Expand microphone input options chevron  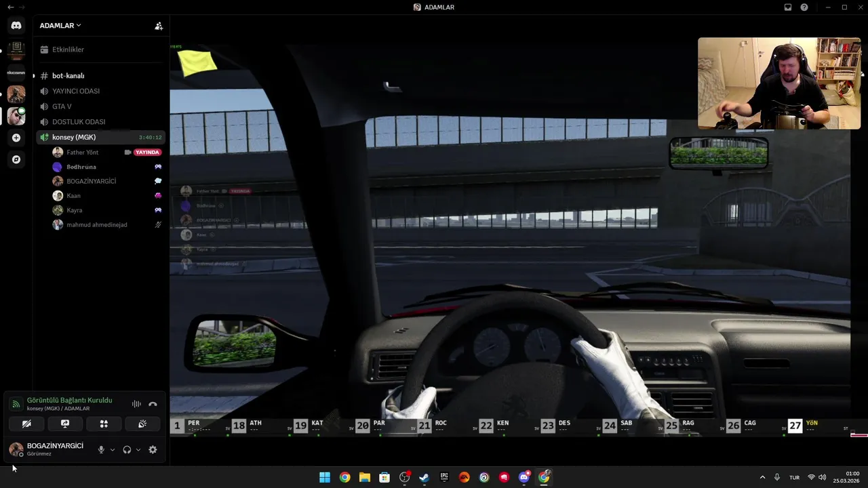(x=113, y=449)
